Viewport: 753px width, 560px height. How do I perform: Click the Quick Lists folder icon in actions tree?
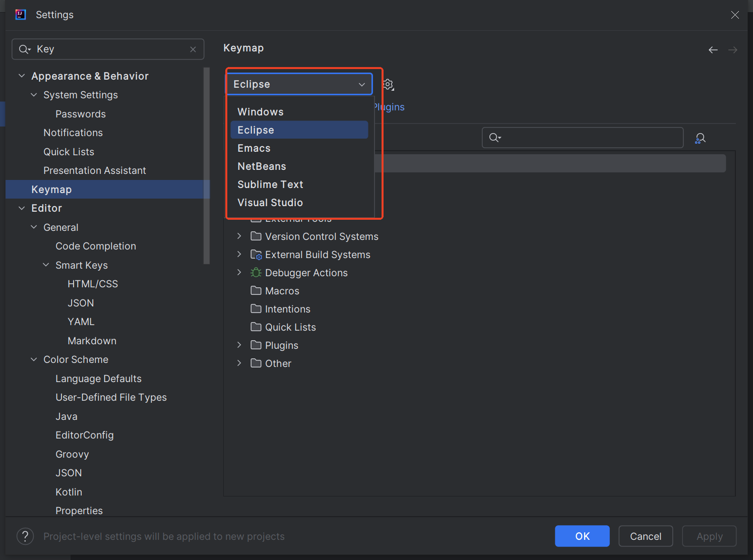coord(256,327)
